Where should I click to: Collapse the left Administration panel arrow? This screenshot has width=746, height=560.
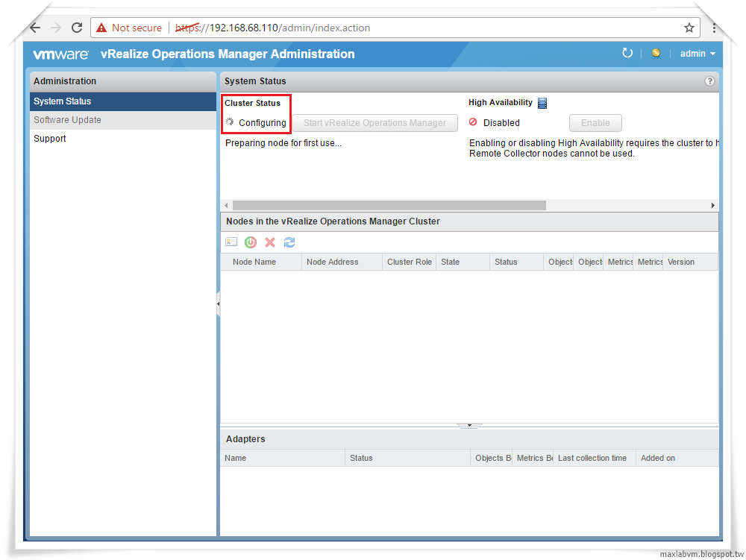click(x=219, y=303)
